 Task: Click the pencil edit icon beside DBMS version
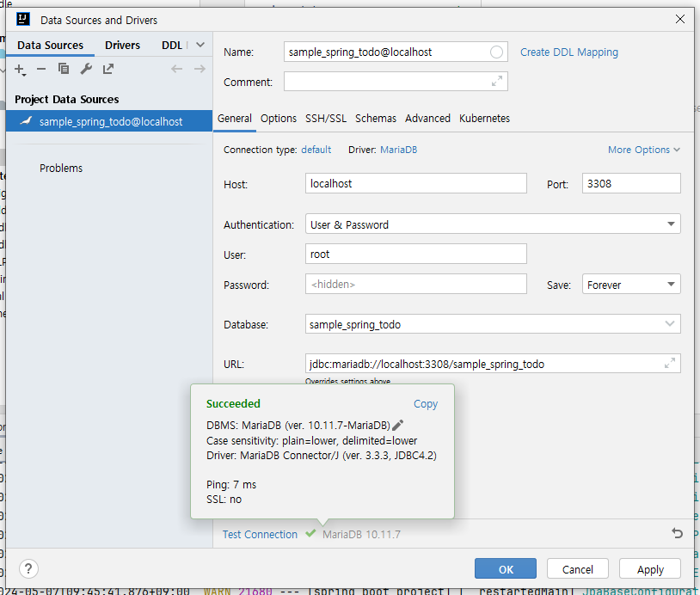pyautogui.click(x=398, y=425)
